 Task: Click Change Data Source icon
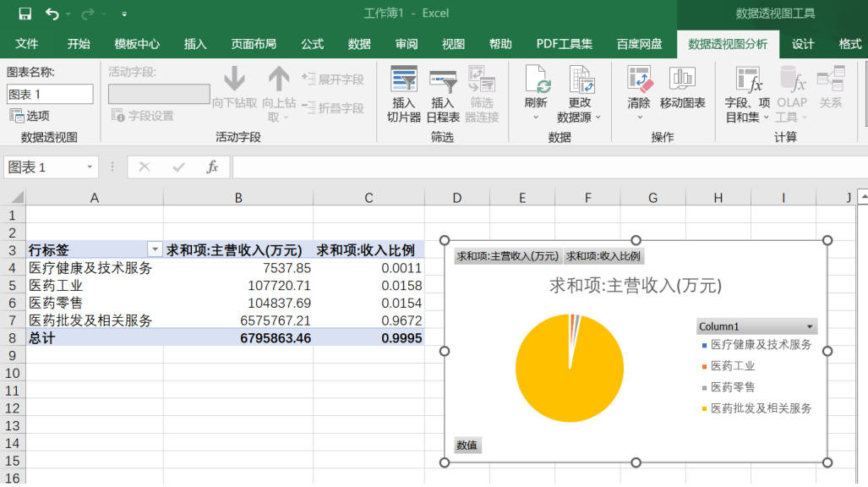(580, 80)
